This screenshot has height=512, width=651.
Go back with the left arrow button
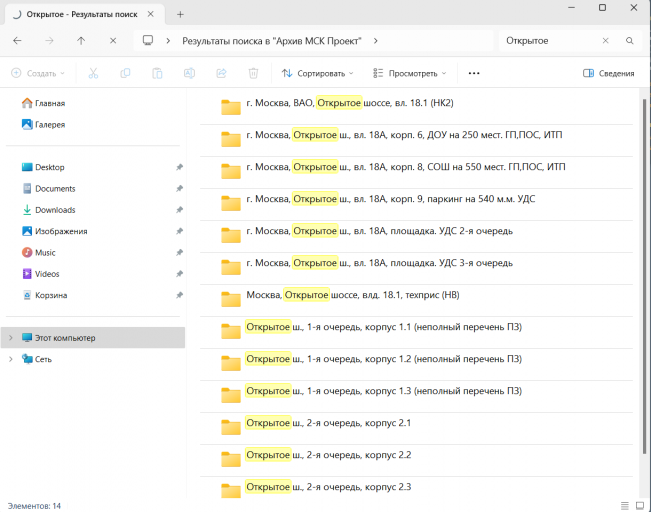17,41
